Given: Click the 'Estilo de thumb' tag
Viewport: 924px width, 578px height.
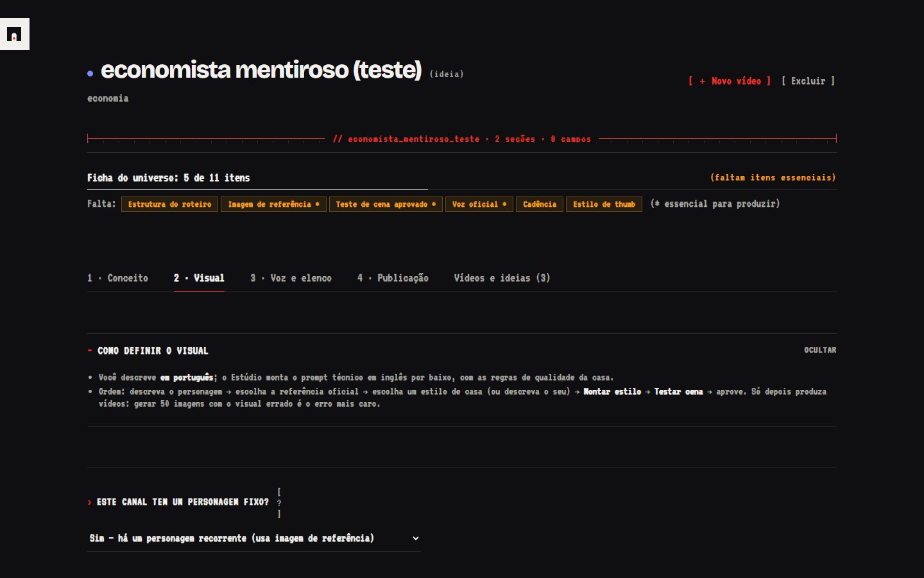Looking at the screenshot, I should pyautogui.click(x=604, y=204).
